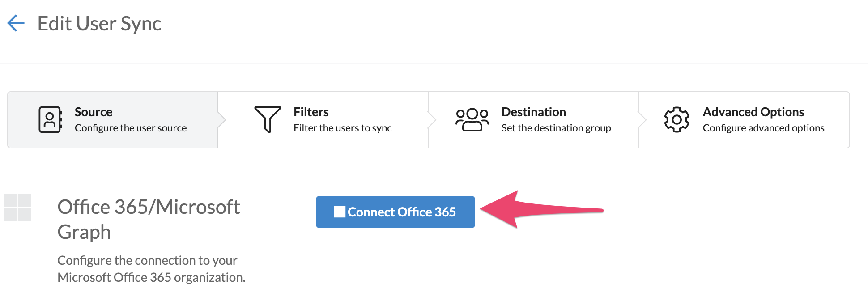Switch to the Filters step

click(323, 120)
